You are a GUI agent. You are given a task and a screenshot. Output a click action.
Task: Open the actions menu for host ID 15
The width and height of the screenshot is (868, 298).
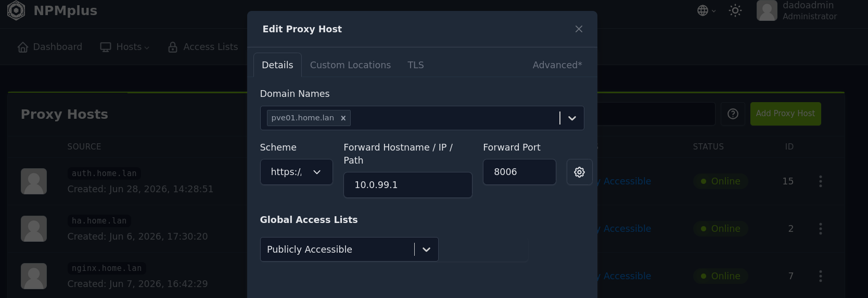[821, 181]
